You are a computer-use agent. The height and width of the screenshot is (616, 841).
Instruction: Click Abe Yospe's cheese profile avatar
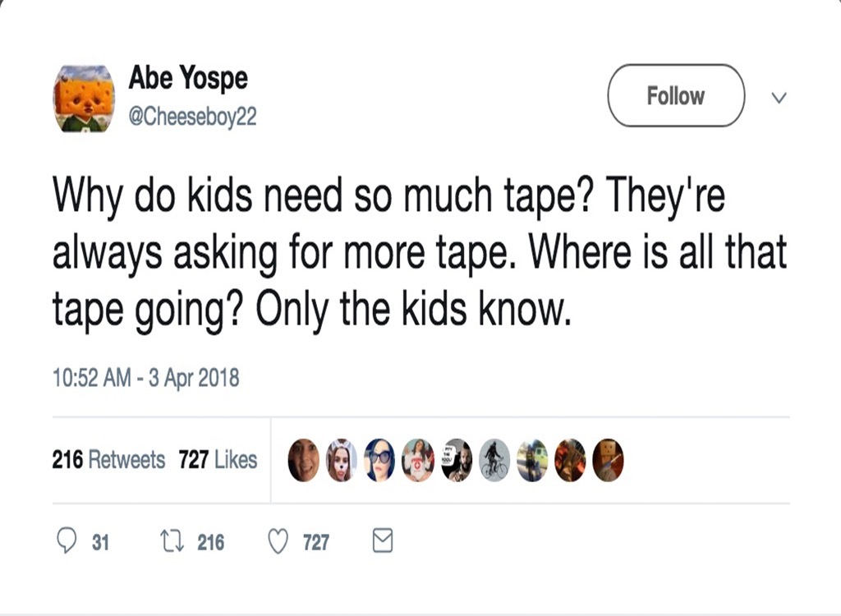(84, 96)
